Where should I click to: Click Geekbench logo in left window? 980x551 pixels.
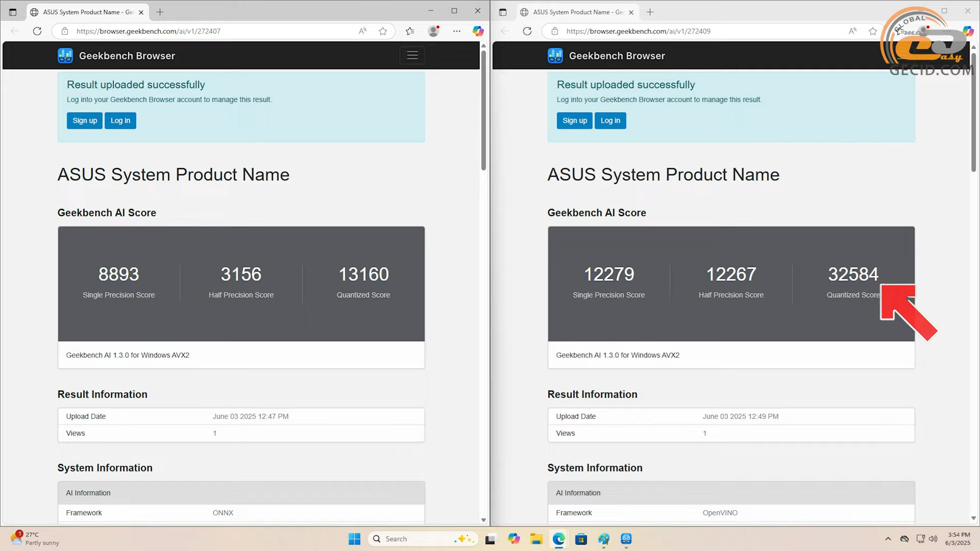point(65,56)
